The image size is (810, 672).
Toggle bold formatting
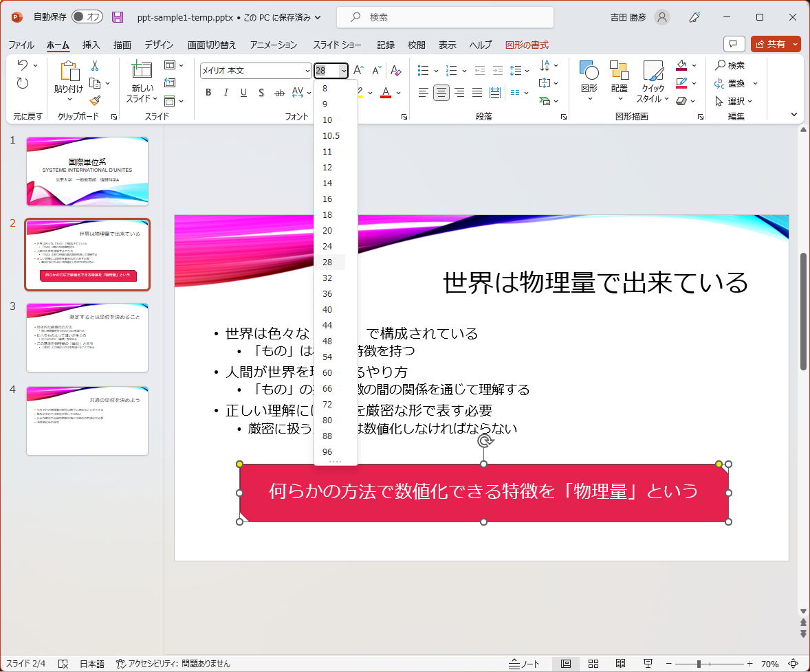pyautogui.click(x=208, y=91)
